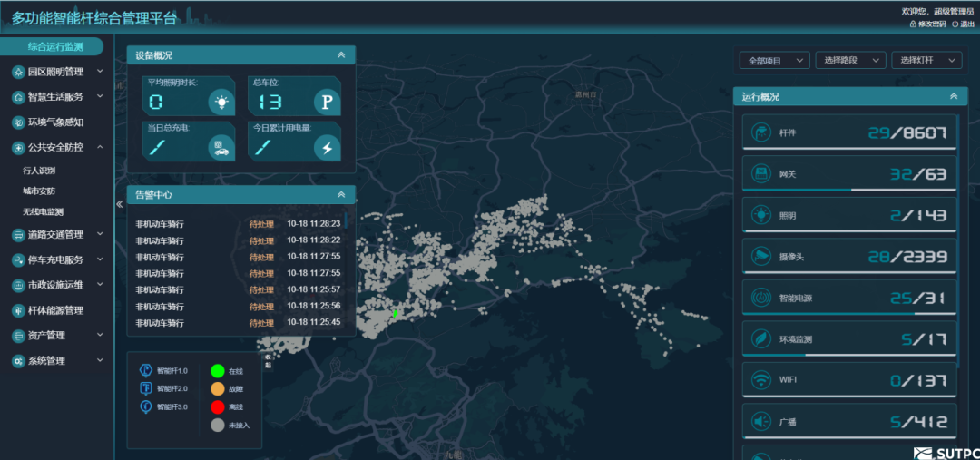
Task: Click light bulb icon in 平均照明时长 card
Action: click(x=220, y=102)
